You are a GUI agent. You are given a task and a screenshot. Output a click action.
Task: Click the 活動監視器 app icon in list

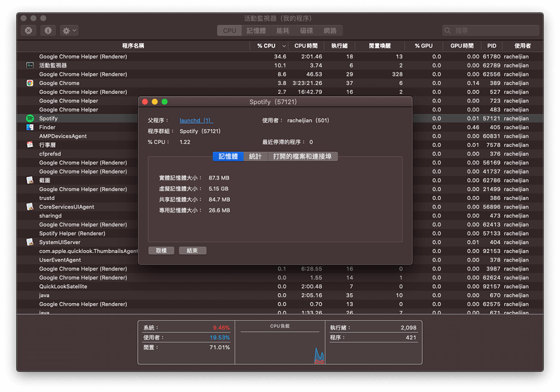point(30,66)
